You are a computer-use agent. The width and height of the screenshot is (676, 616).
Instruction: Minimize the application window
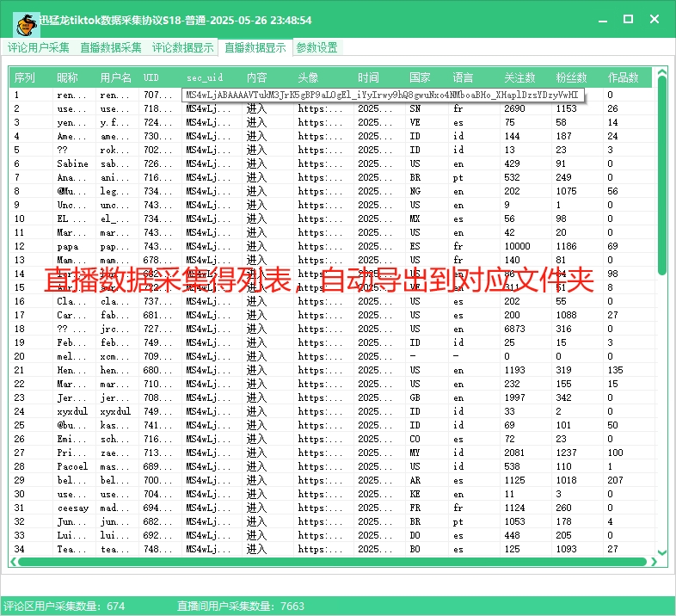[603, 20]
